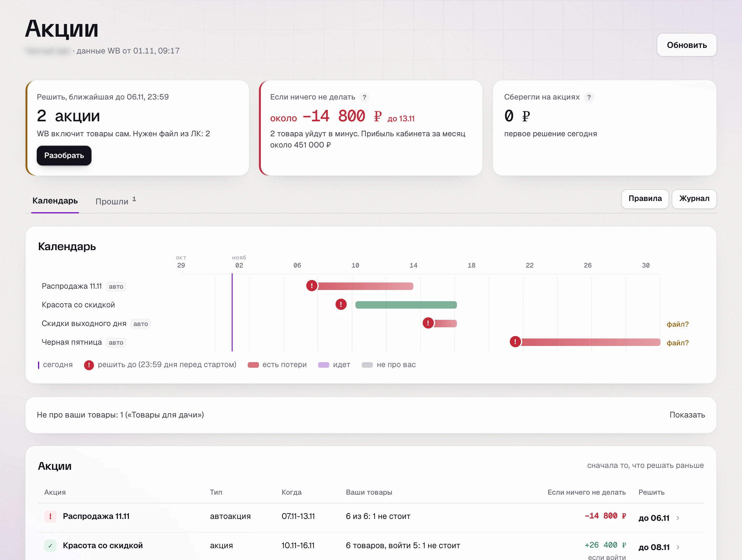This screenshot has height=560, width=742.
Task: Click the deadline alert marker for Красота со скидкой
Action: tap(341, 305)
